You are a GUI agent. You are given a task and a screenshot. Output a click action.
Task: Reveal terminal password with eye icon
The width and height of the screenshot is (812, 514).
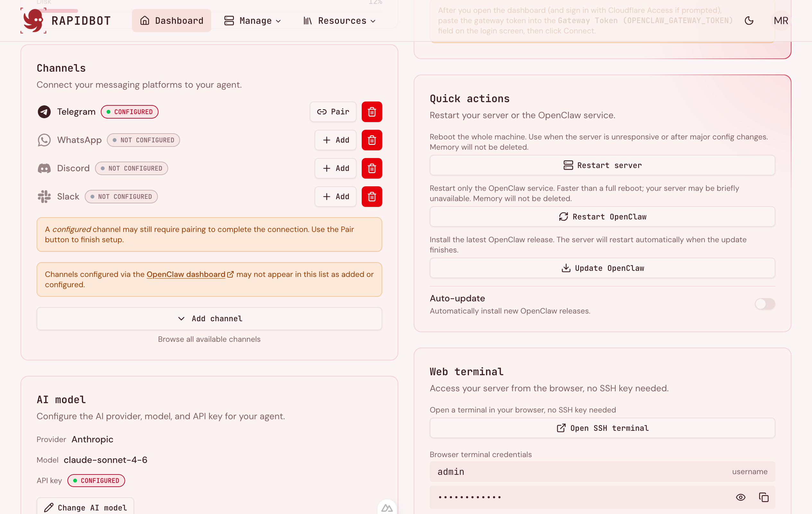click(740, 497)
